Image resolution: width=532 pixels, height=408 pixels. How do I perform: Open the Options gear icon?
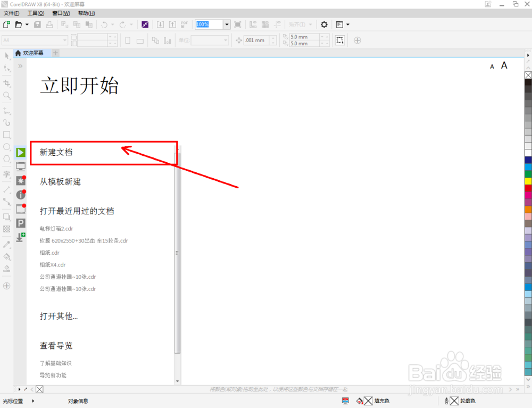[x=324, y=24]
